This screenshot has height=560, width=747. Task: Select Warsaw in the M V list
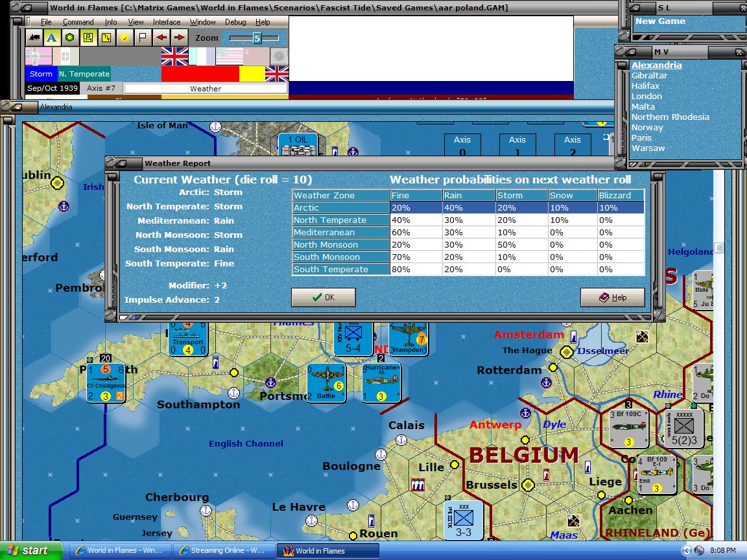coord(648,148)
